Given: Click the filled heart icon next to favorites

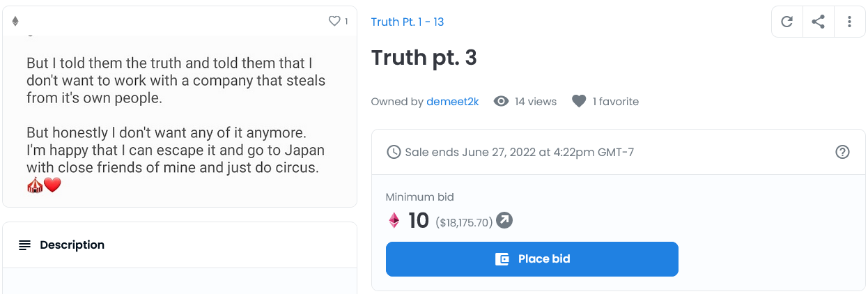Looking at the screenshot, I should tap(579, 102).
